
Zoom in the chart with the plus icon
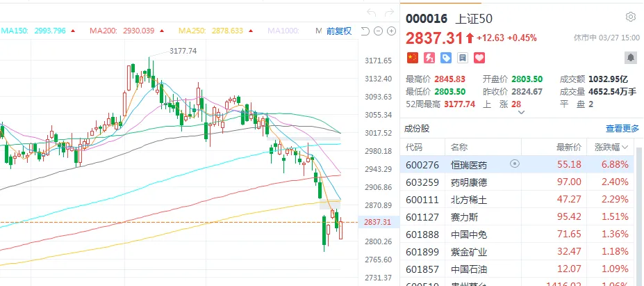pyautogui.click(x=392, y=31)
